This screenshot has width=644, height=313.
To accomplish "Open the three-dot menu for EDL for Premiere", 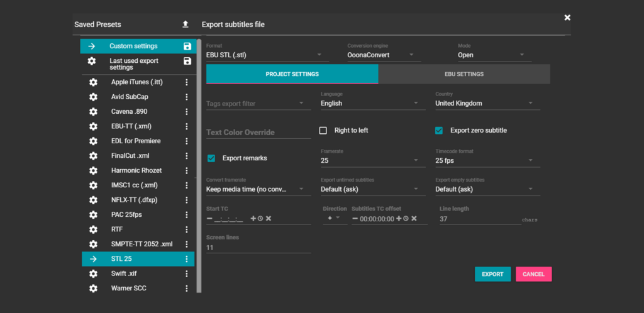I will coord(186,141).
